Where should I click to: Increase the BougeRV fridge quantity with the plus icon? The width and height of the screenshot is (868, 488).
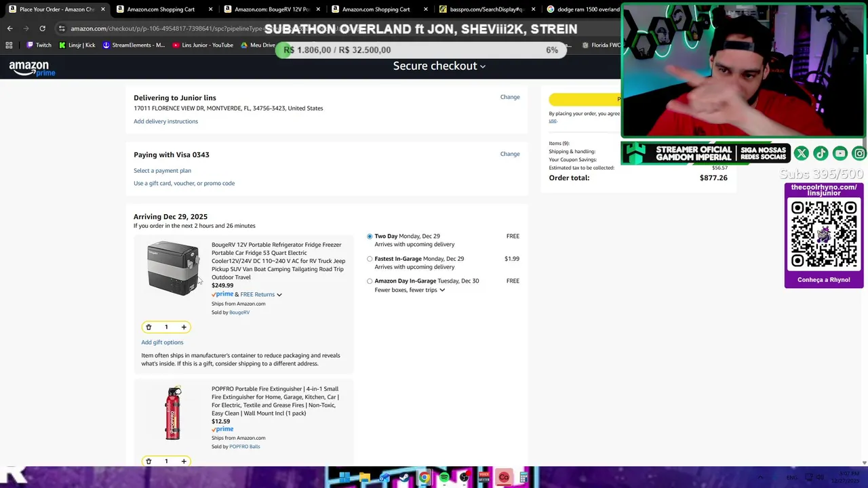pyautogui.click(x=183, y=327)
